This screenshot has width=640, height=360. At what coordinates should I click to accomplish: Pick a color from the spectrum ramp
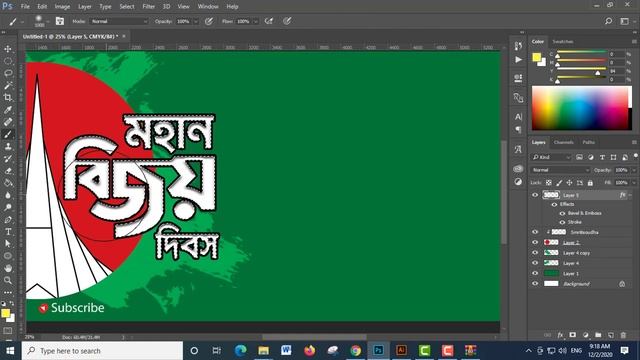[581, 108]
